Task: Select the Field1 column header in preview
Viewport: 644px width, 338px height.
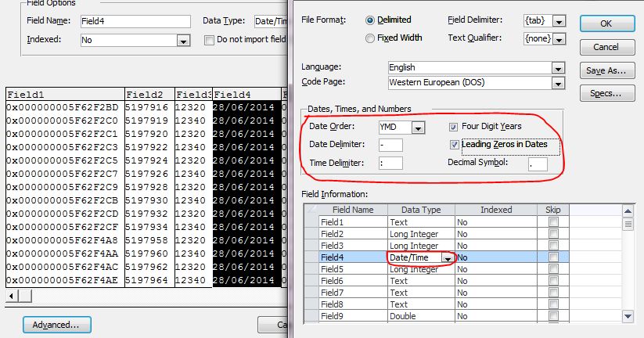Action: point(65,95)
